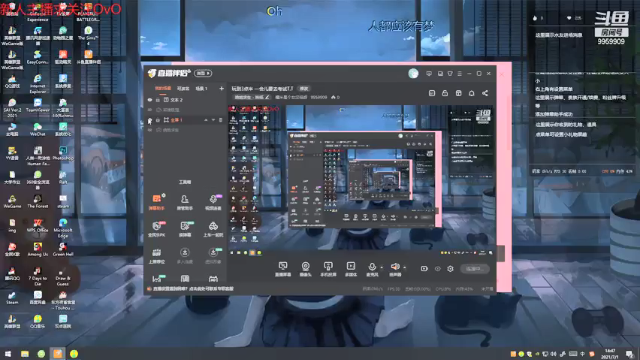Switch to the 场景 1 scene tab
The width and height of the screenshot is (640, 360).
coord(201,89)
